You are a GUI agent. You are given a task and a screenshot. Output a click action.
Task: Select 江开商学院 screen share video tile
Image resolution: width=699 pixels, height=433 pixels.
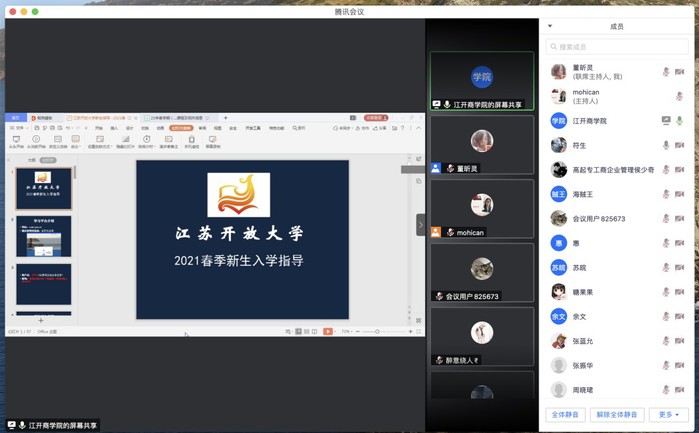(x=482, y=81)
